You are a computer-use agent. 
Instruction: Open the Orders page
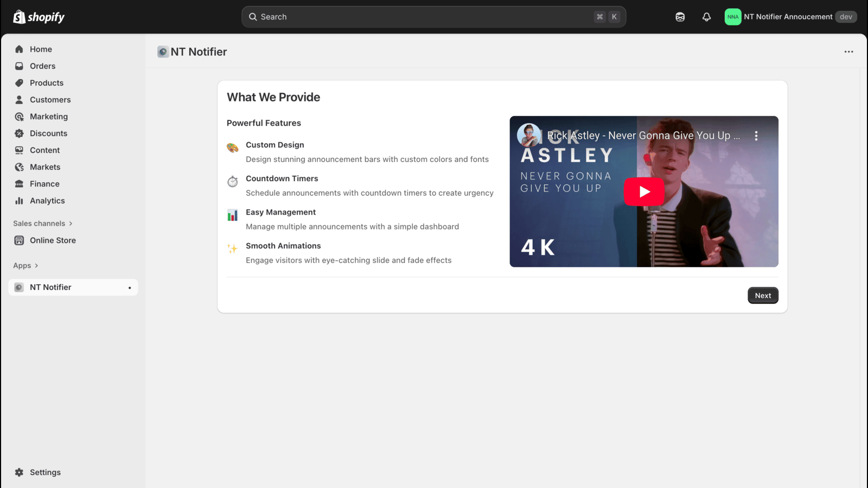pos(73,66)
